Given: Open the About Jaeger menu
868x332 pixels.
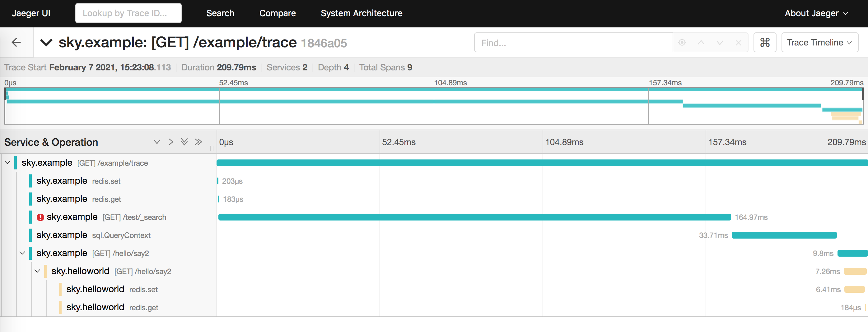Looking at the screenshot, I should pos(816,13).
